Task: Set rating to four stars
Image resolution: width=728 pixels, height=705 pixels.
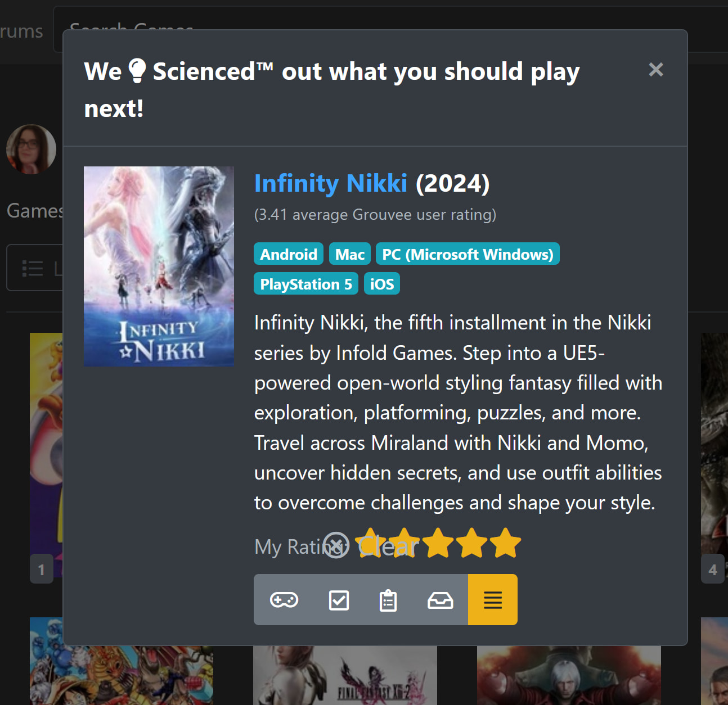Action: (471, 544)
